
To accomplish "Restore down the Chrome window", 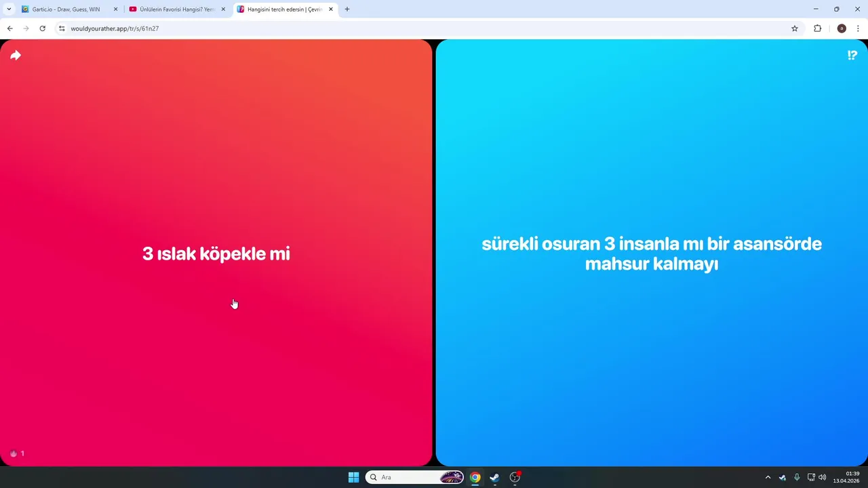I will pyautogui.click(x=837, y=9).
